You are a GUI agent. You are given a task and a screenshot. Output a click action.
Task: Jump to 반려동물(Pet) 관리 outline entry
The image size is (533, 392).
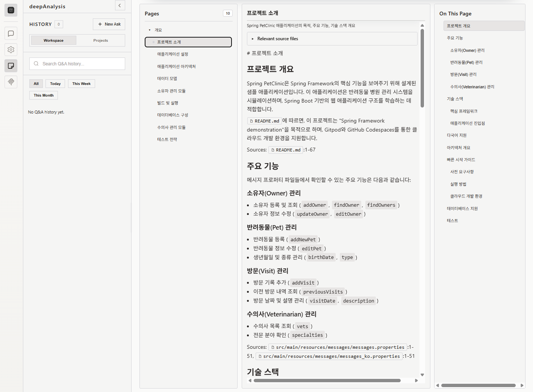pyautogui.click(x=466, y=62)
